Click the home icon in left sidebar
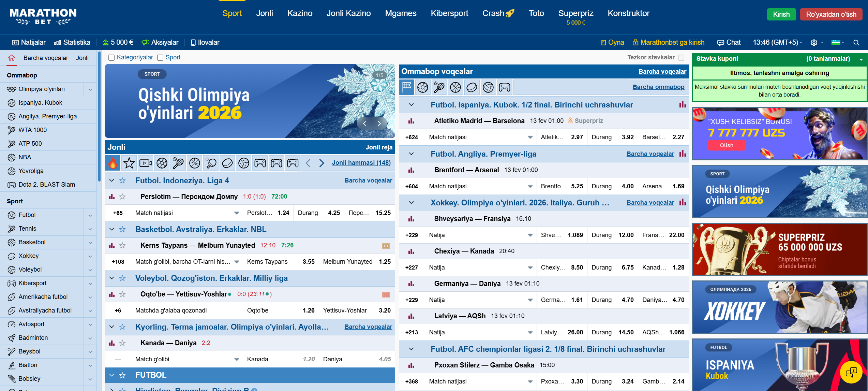Viewport: 868px width, 391px height. (12, 58)
